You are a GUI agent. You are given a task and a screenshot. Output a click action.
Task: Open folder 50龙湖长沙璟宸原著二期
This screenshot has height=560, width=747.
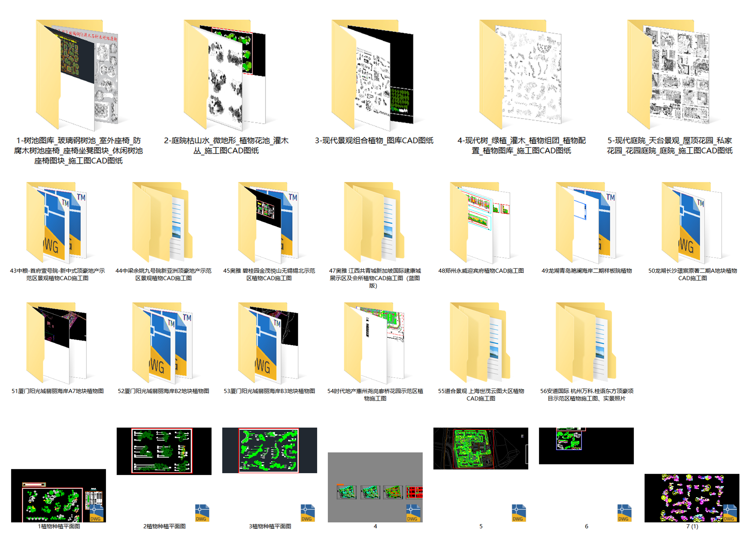[x=692, y=223]
